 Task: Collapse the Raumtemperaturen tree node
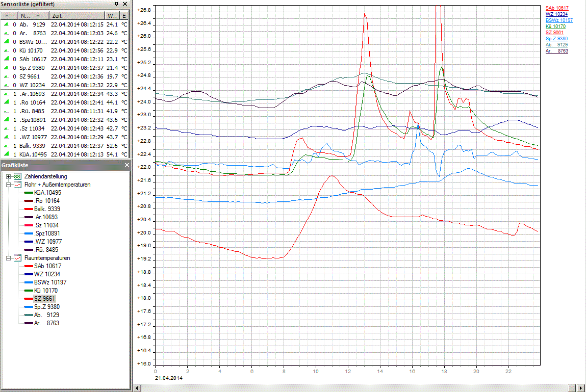[x=8, y=258]
